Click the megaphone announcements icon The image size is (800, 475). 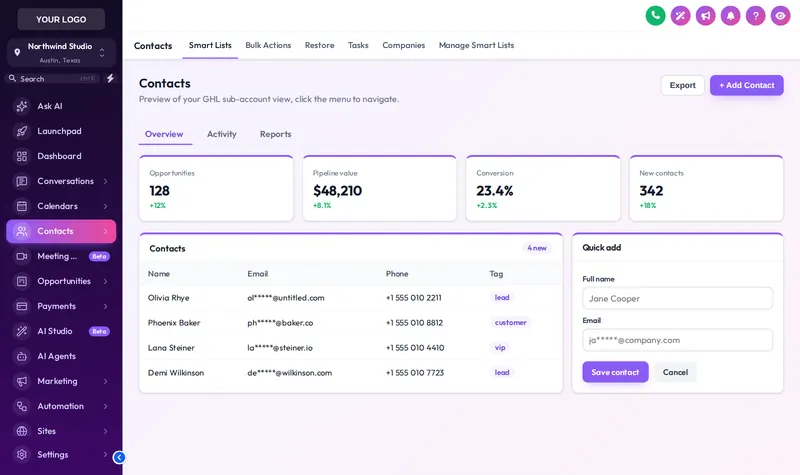pyautogui.click(x=705, y=16)
